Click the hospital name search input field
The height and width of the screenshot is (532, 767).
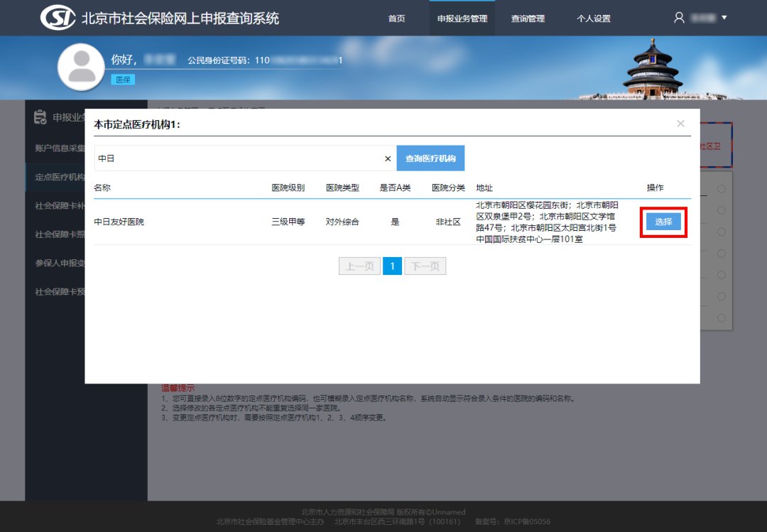[x=238, y=159]
